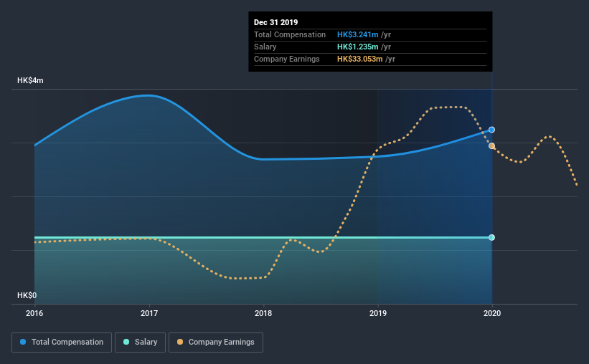Toggle the Salary legend button
Viewport: 589px width, 364px height.
pyautogui.click(x=140, y=343)
